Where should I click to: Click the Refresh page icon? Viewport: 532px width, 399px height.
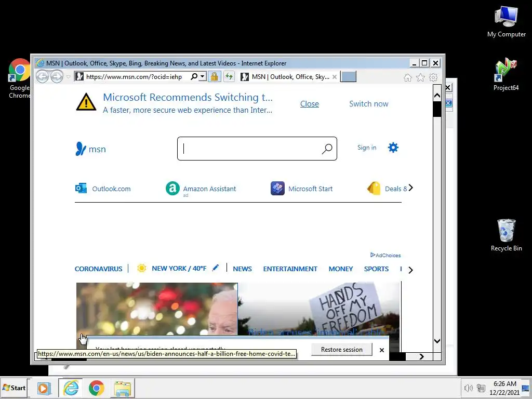[229, 77]
